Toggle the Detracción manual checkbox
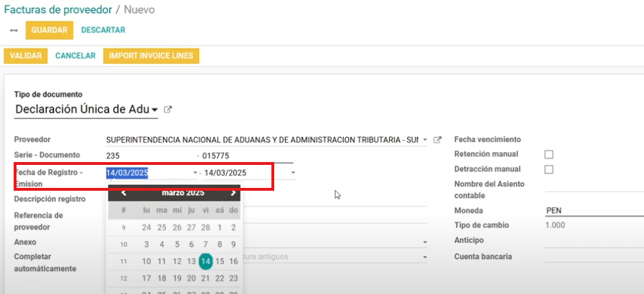Viewport: 644px width, 294px height. (x=549, y=169)
